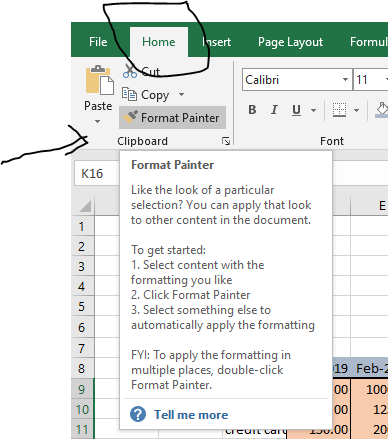This screenshot has width=388, height=439.
Task: Open the Page Layout tab
Action: 290,42
